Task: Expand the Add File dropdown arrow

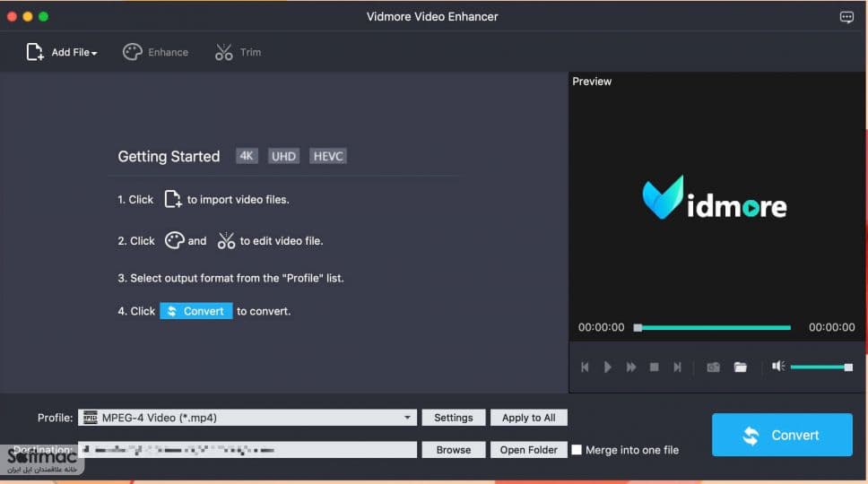Action: (94, 53)
